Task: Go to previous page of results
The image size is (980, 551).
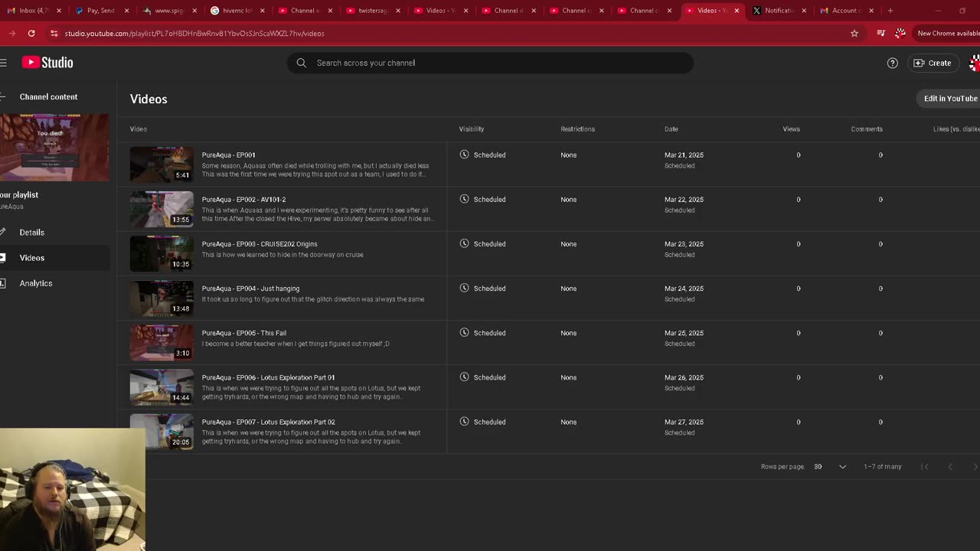Action: (x=950, y=467)
